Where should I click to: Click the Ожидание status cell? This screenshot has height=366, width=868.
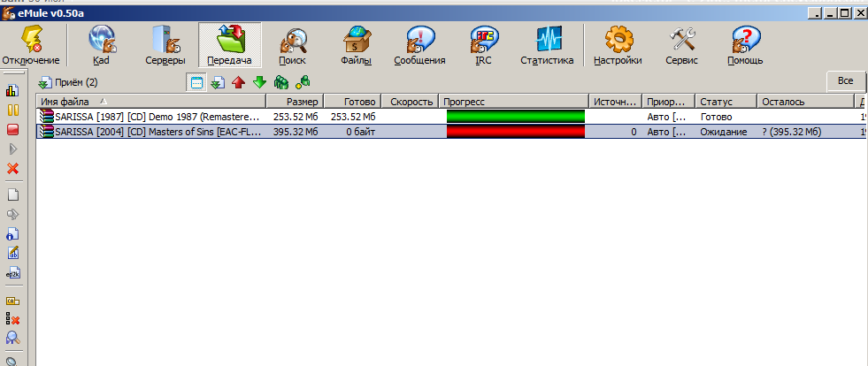pos(723,132)
